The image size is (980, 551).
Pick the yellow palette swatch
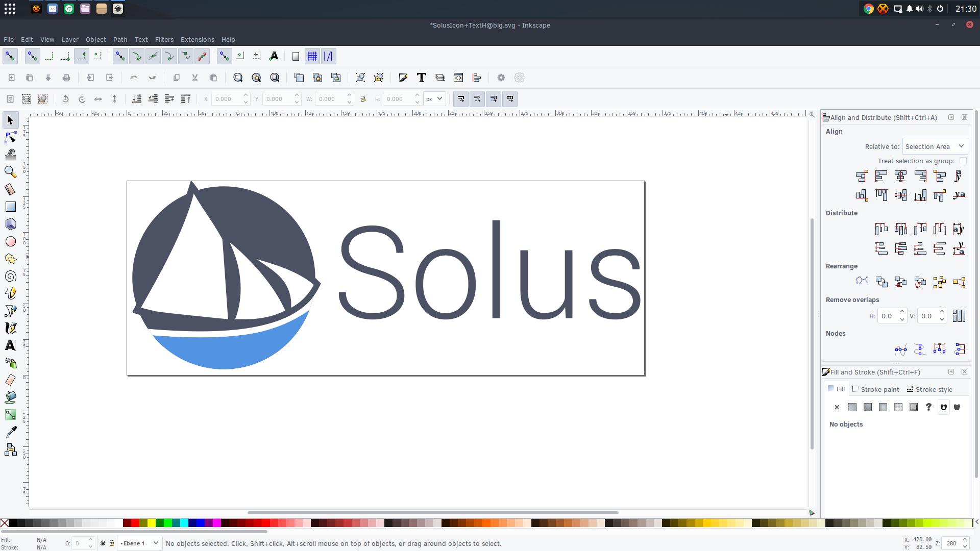(151, 523)
